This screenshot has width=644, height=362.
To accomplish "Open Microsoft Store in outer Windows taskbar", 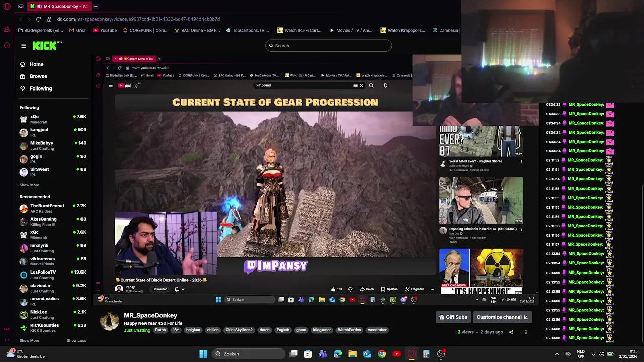I will [308, 354].
